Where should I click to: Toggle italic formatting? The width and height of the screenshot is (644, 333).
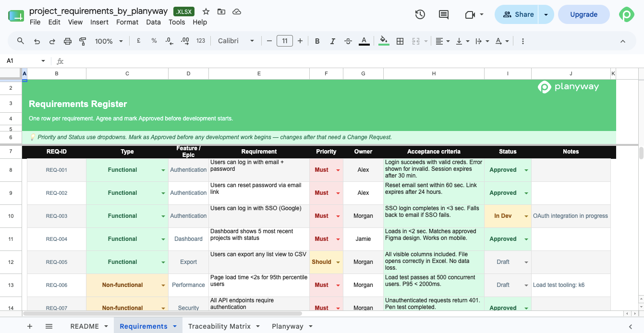333,41
